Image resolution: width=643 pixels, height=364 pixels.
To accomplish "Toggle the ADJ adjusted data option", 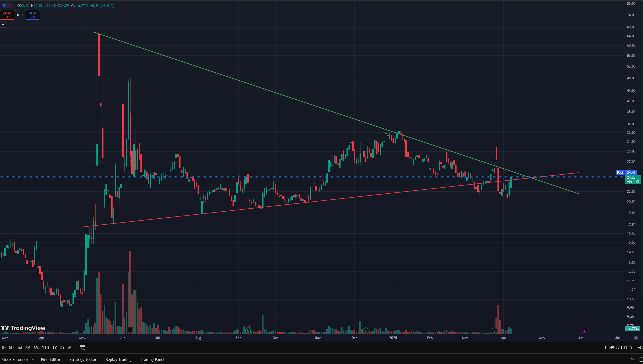I will point(640,348).
